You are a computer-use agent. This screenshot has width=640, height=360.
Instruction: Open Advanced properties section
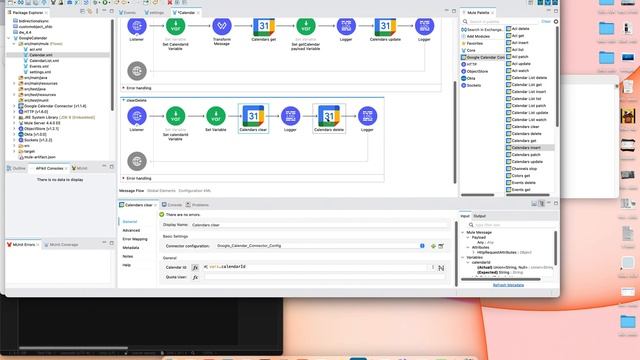click(x=131, y=230)
